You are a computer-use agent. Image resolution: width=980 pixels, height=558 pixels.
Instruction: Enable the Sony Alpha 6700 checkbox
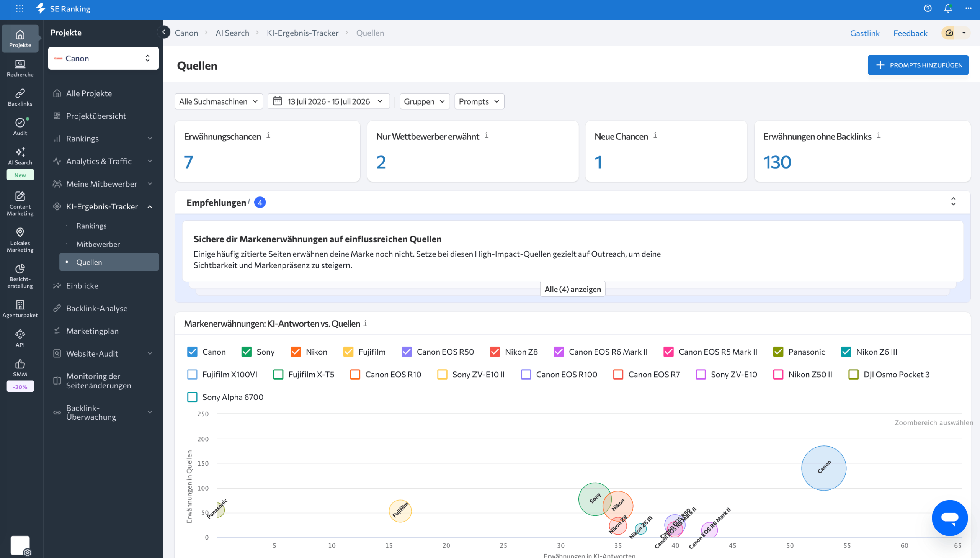[x=192, y=397]
